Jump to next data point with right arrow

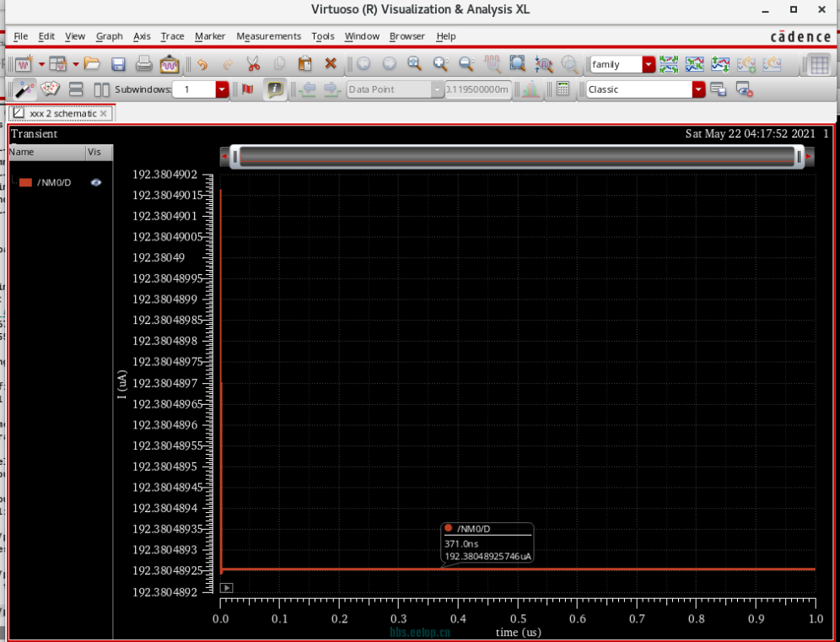332,89
